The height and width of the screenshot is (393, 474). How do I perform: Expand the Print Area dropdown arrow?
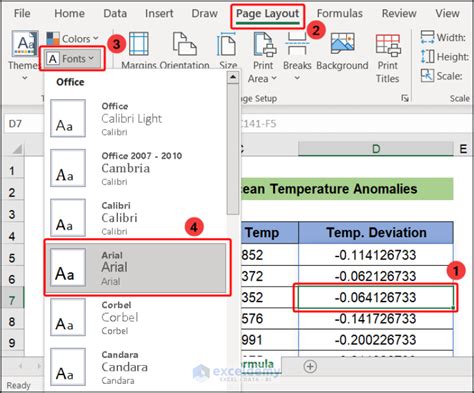[x=274, y=78]
